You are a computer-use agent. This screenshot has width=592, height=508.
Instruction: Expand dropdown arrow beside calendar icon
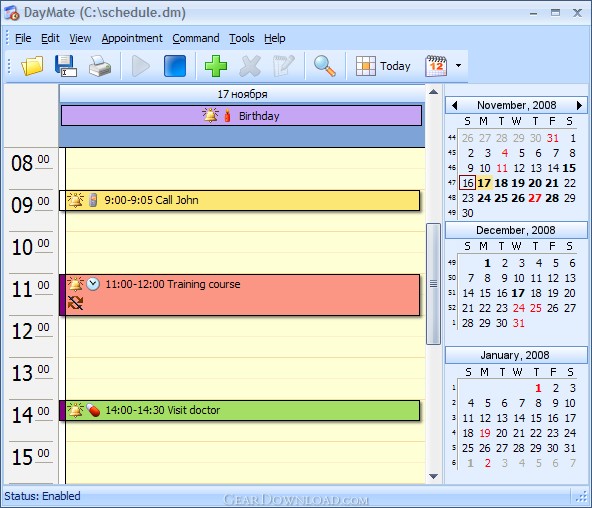[x=458, y=66]
